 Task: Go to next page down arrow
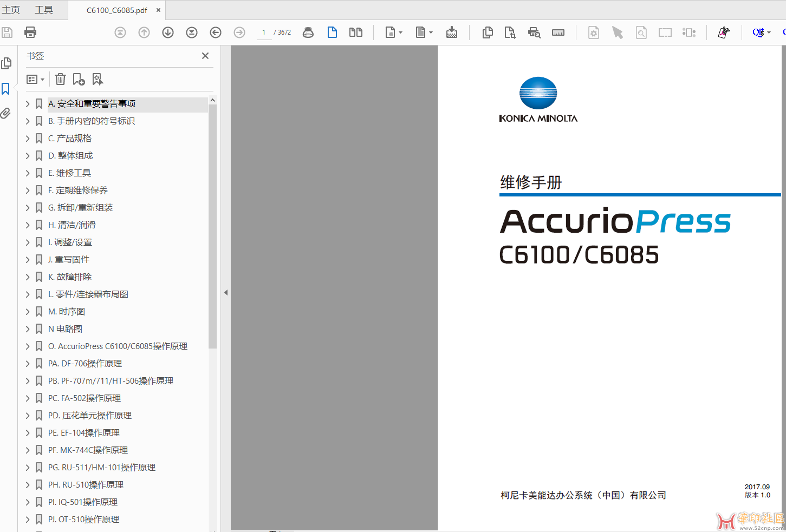[168, 32]
